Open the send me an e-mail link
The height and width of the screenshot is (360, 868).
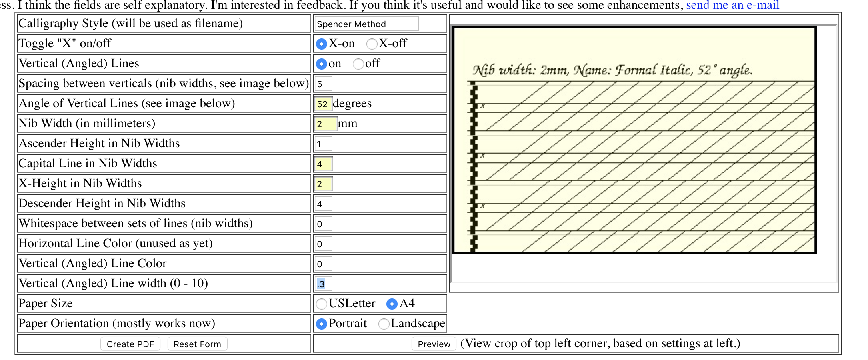[x=732, y=5]
